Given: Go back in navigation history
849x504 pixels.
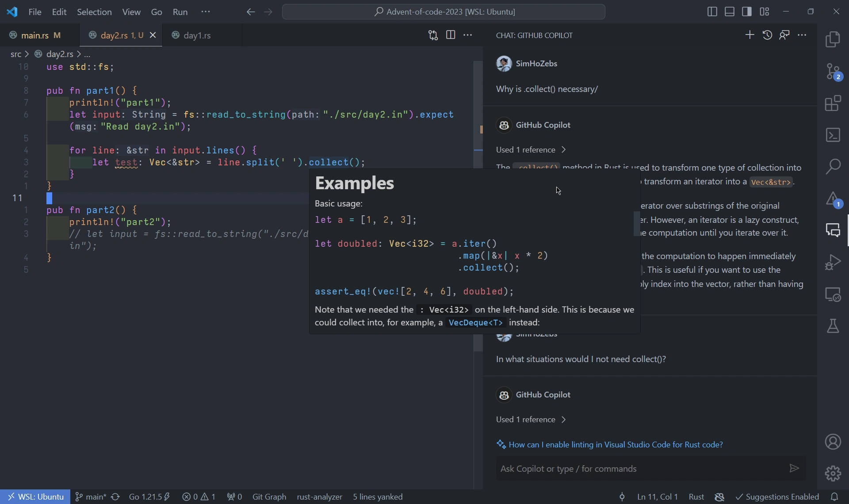Looking at the screenshot, I should pyautogui.click(x=251, y=12).
